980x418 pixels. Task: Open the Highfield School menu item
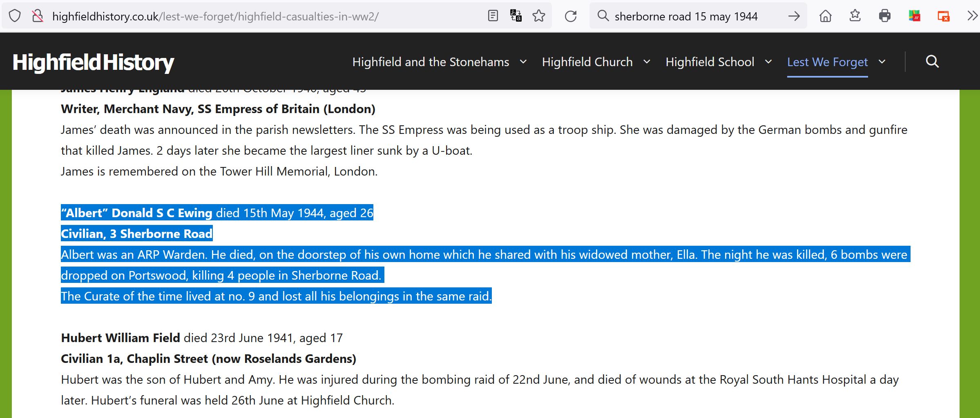point(710,62)
